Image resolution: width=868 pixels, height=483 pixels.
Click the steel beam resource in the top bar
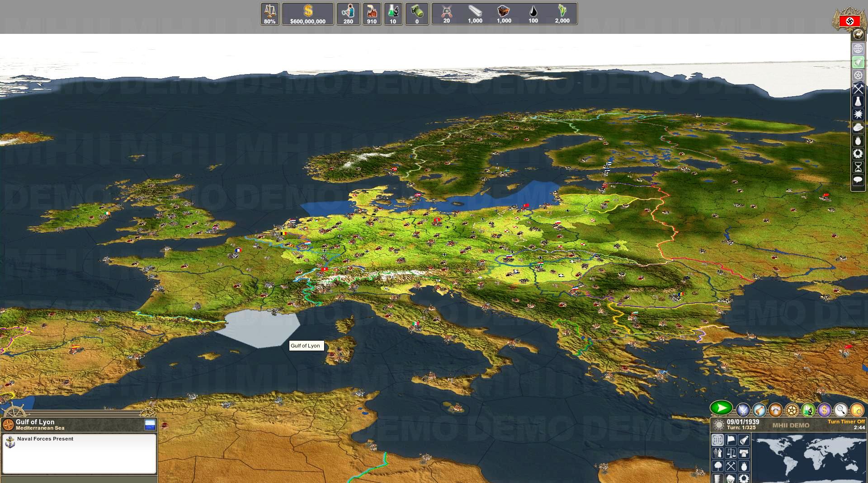coord(475,14)
